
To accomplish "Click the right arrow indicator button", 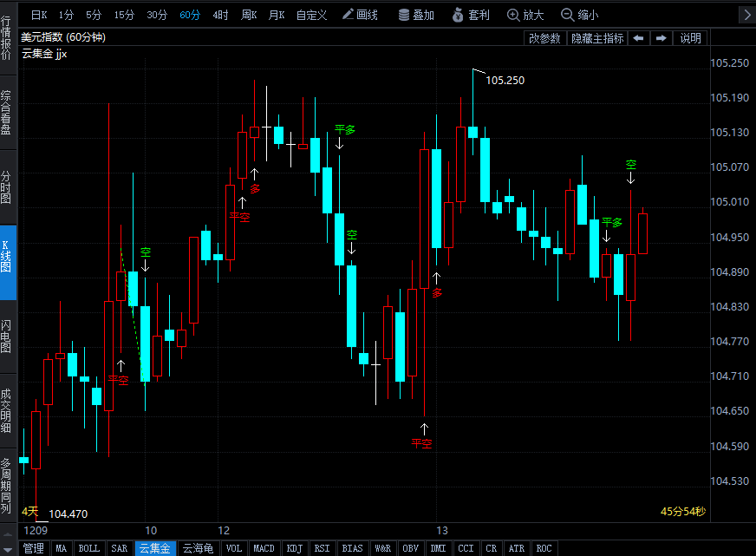I will pos(661,38).
